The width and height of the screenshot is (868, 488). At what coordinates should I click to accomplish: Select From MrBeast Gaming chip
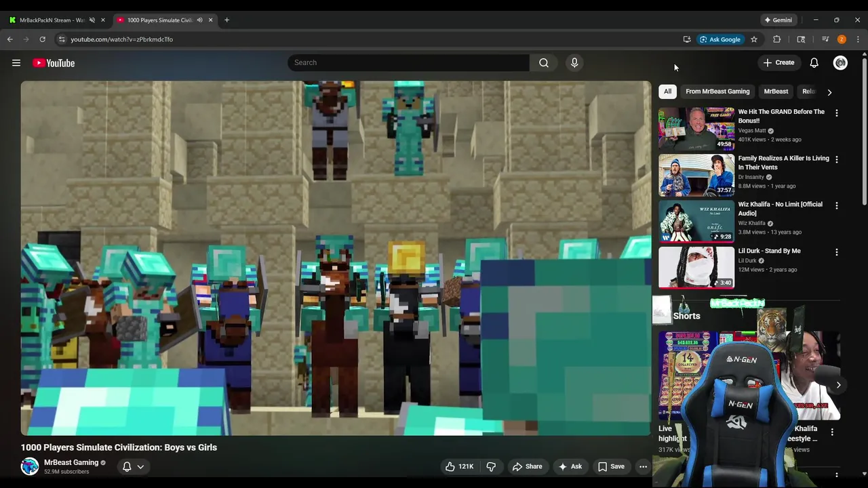click(717, 91)
